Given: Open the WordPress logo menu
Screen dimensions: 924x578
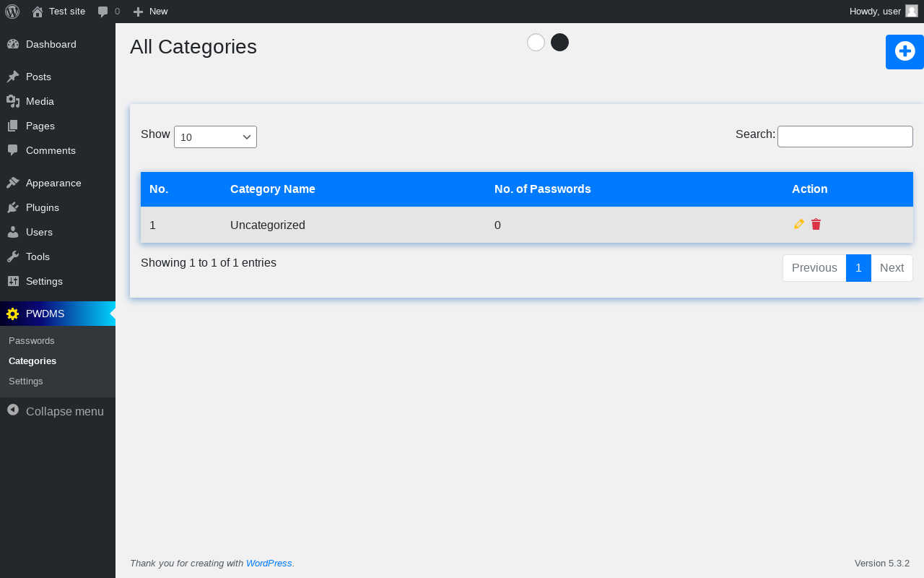Looking at the screenshot, I should (x=12, y=12).
